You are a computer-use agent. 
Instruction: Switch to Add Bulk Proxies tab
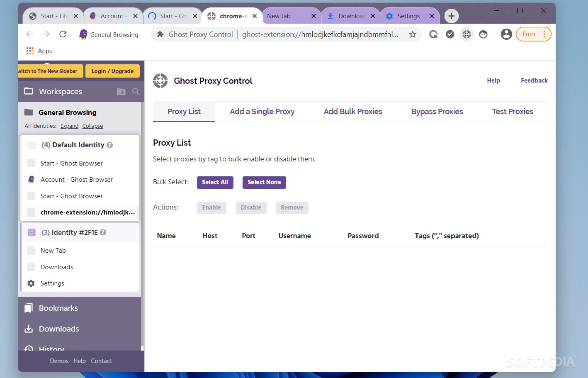coord(353,112)
